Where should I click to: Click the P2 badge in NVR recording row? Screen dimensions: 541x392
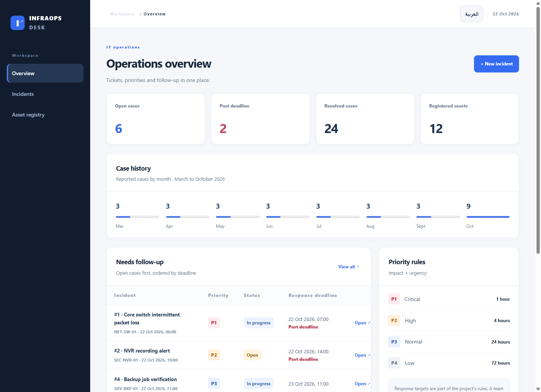(214, 355)
